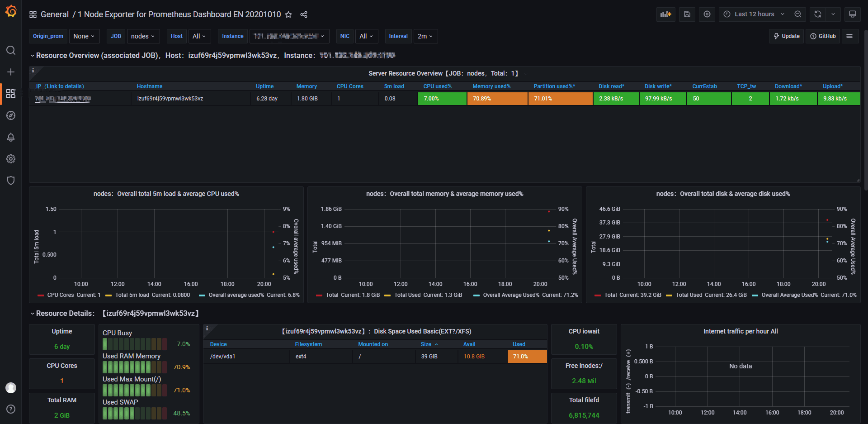Screen dimensions: 868x424
Task: Open the search dashboards sidebar icon
Action: (11, 50)
